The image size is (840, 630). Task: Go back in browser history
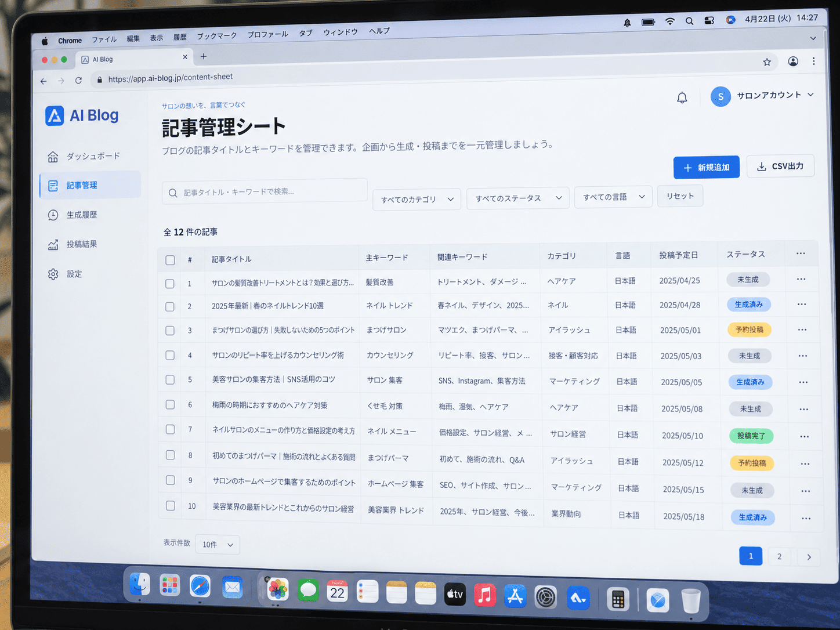click(44, 81)
